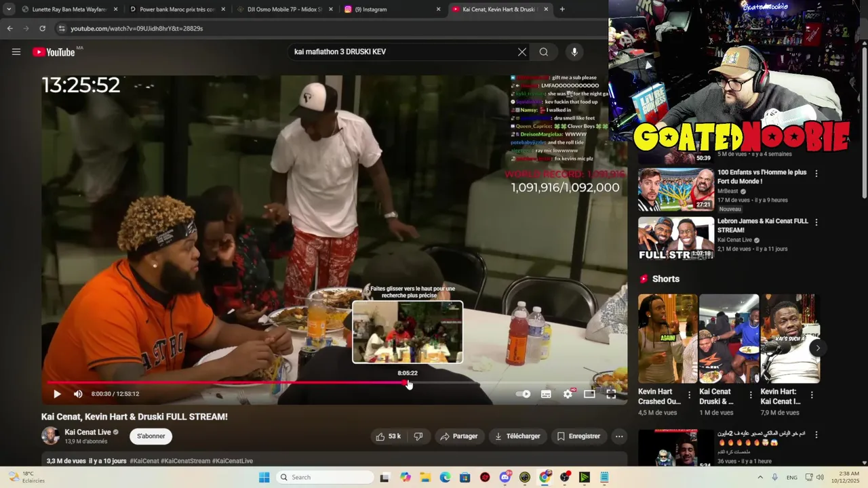Image resolution: width=868 pixels, height=488 pixels.
Task: Open File Explorer from taskbar
Action: click(x=425, y=477)
